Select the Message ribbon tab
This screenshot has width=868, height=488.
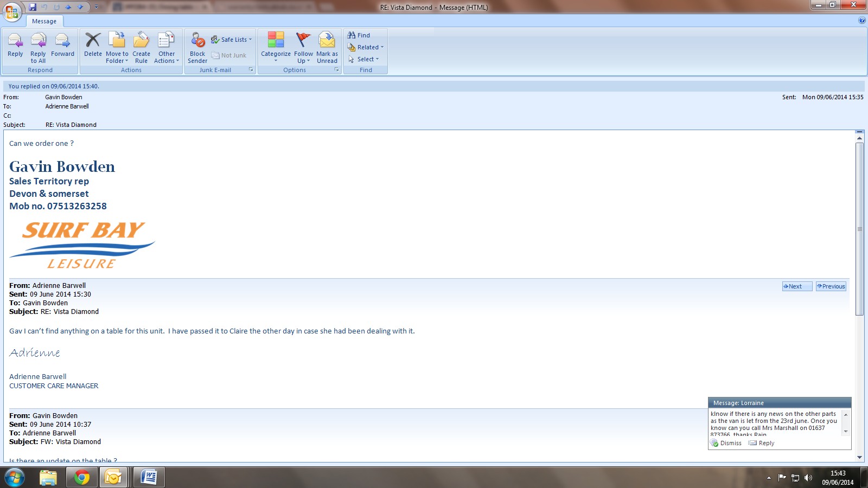(x=44, y=21)
